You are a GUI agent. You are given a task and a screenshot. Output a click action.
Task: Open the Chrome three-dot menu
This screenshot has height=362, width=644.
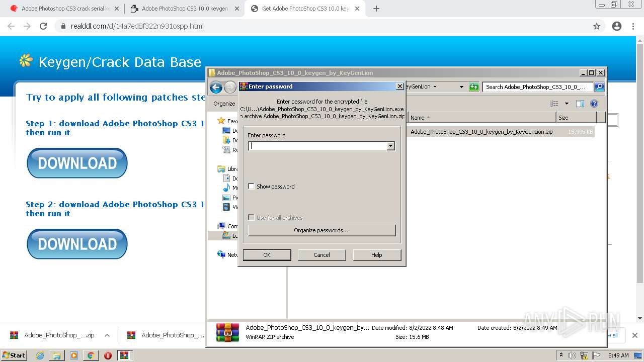[x=633, y=26]
